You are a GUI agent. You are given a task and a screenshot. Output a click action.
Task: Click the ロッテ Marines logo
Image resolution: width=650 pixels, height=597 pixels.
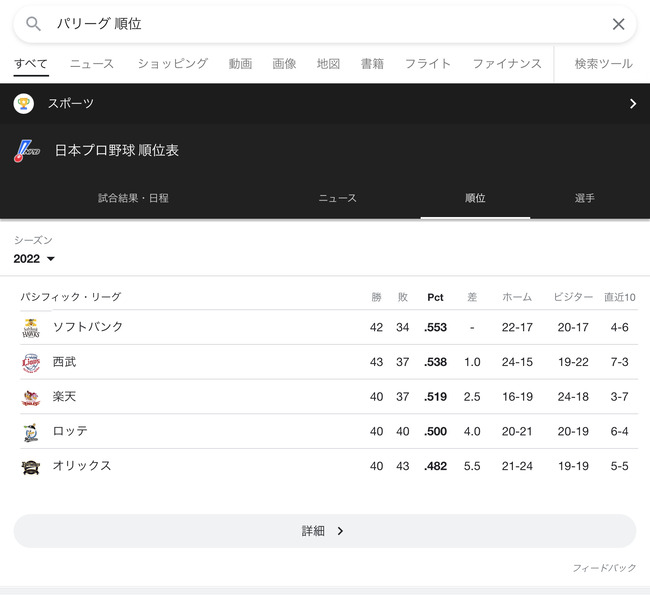31,432
